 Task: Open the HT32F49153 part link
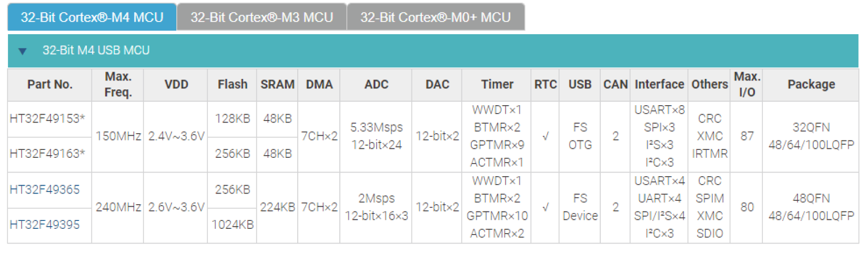coord(47,119)
